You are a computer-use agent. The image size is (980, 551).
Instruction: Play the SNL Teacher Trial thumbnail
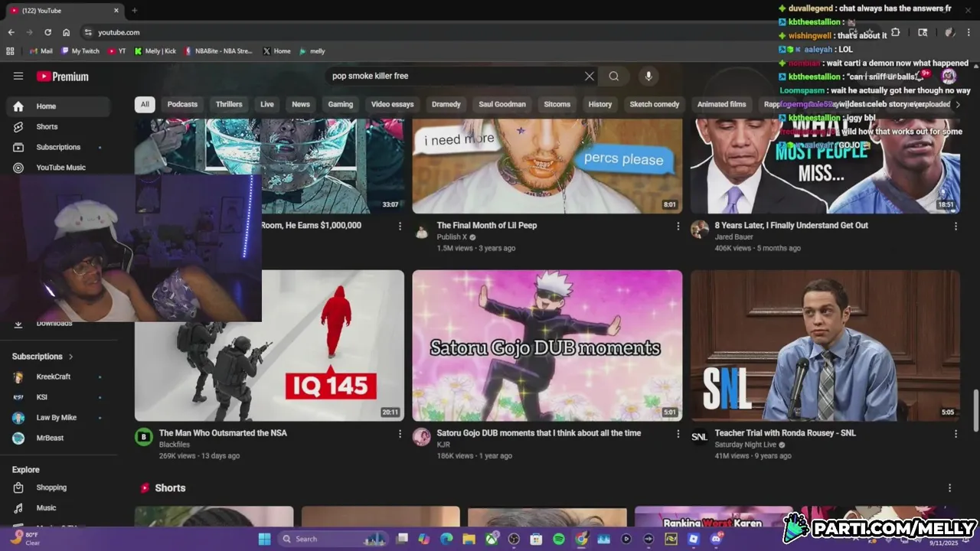click(x=825, y=345)
